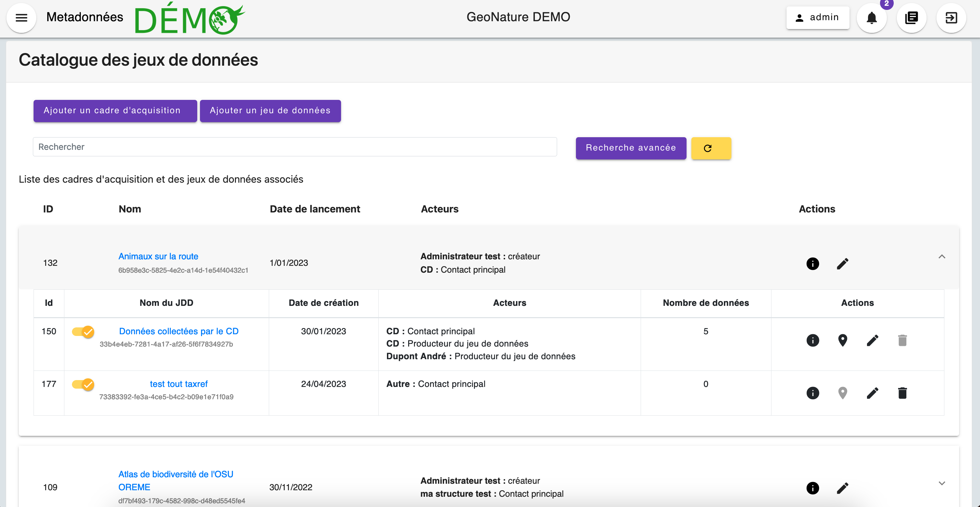Open Données collectées par le CD link

pos(179,331)
